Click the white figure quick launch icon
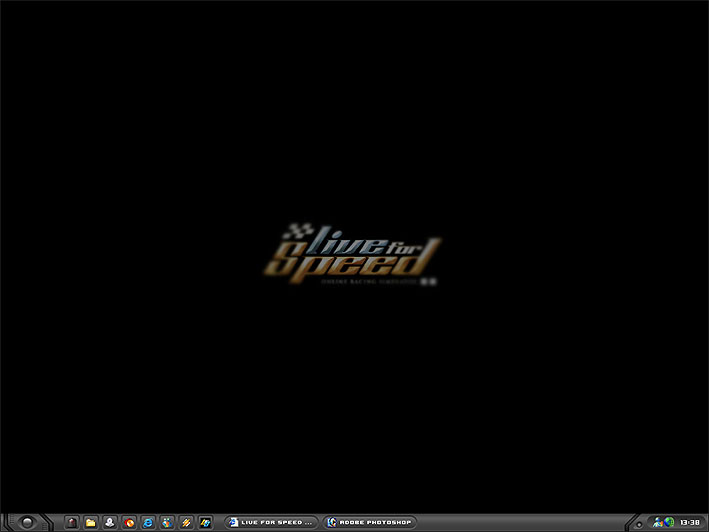The height and width of the screenshot is (532, 709). click(x=109, y=523)
